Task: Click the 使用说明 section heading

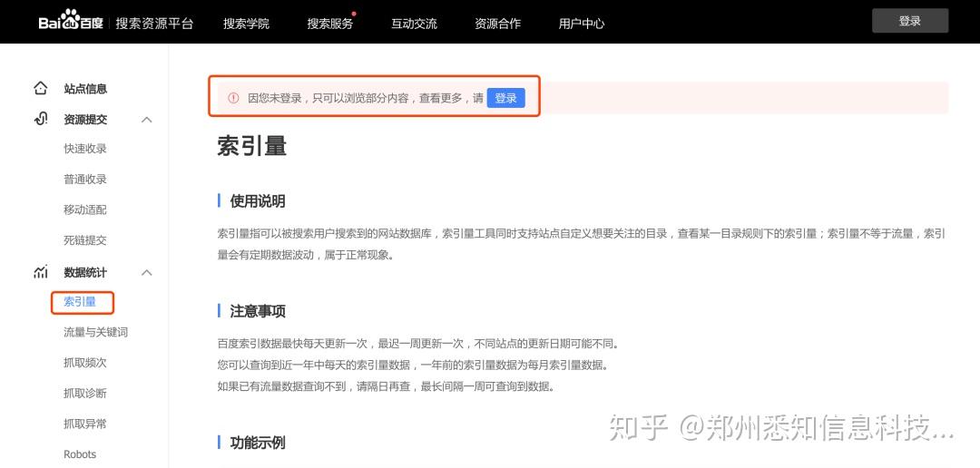Action: pyautogui.click(x=258, y=201)
